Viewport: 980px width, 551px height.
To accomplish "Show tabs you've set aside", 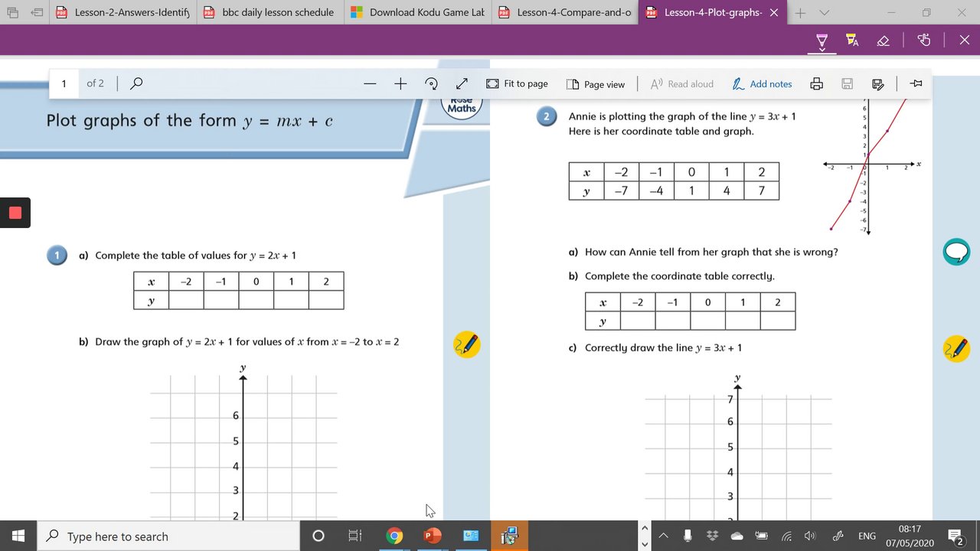I will click(12, 12).
